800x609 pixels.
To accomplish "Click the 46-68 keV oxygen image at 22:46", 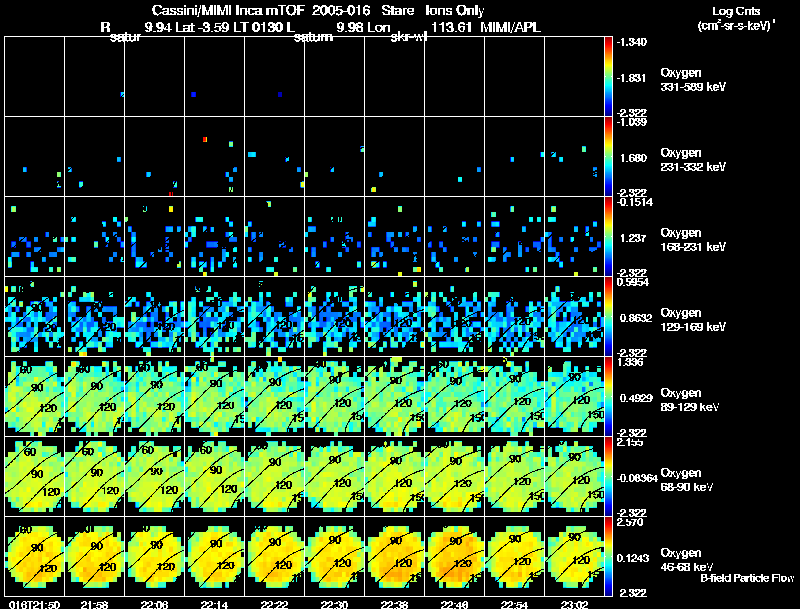I will click(456, 556).
